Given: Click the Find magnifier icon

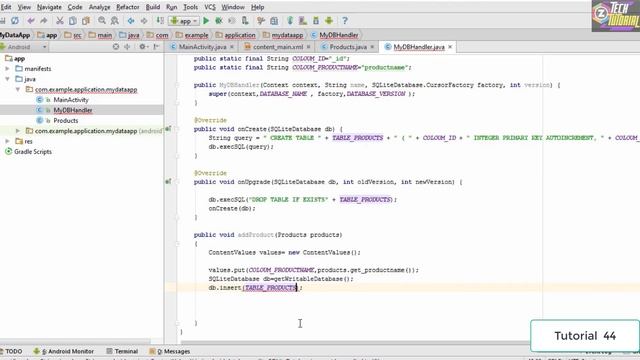Looking at the screenshot, I should tap(102, 20).
